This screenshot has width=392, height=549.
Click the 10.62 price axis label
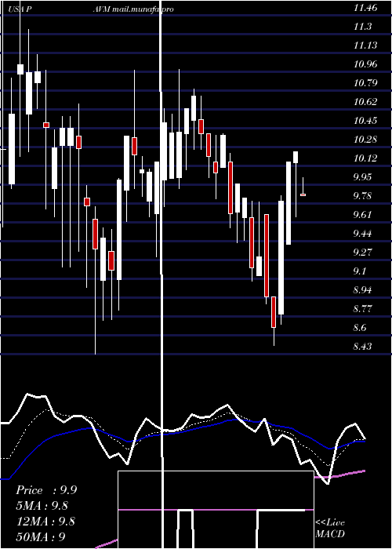(365, 102)
